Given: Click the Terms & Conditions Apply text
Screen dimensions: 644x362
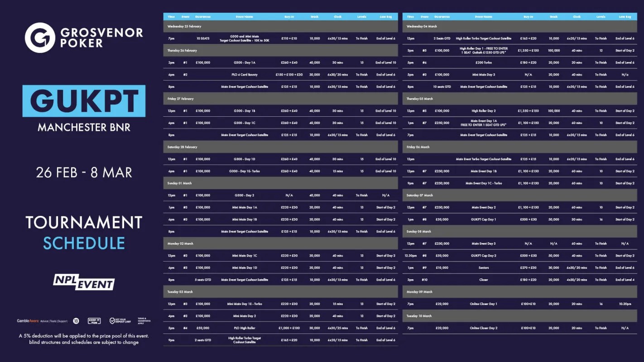Looking at the screenshot, I should 144,321.
